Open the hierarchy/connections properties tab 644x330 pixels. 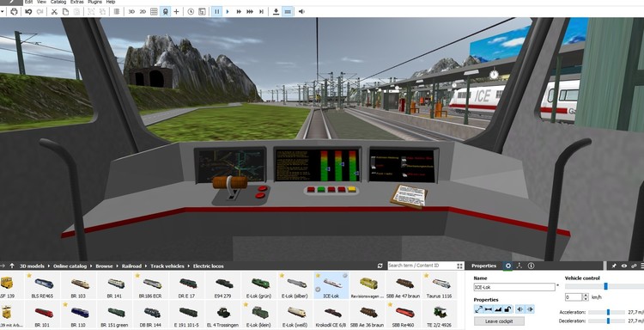(x=519, y=266)
